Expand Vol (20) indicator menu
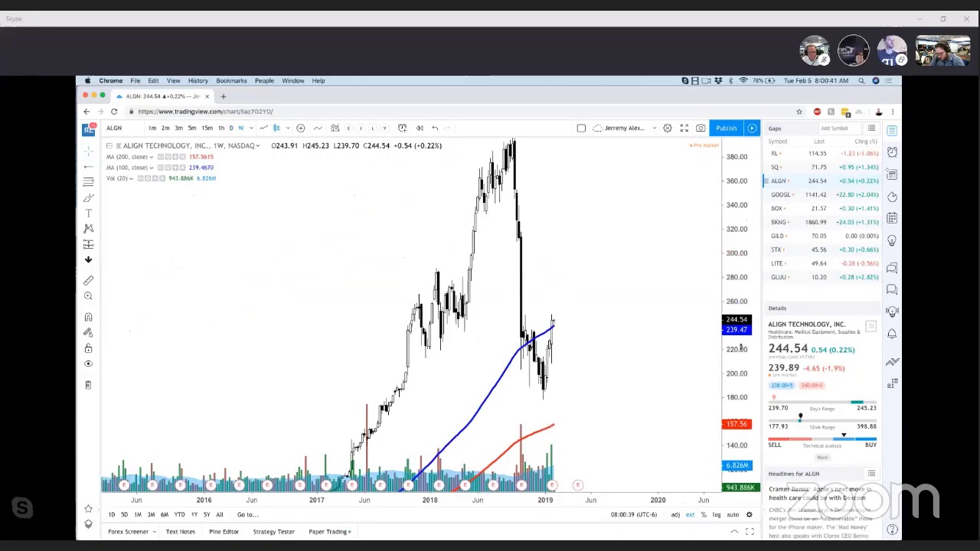980x551 pixels. [131, 178]
